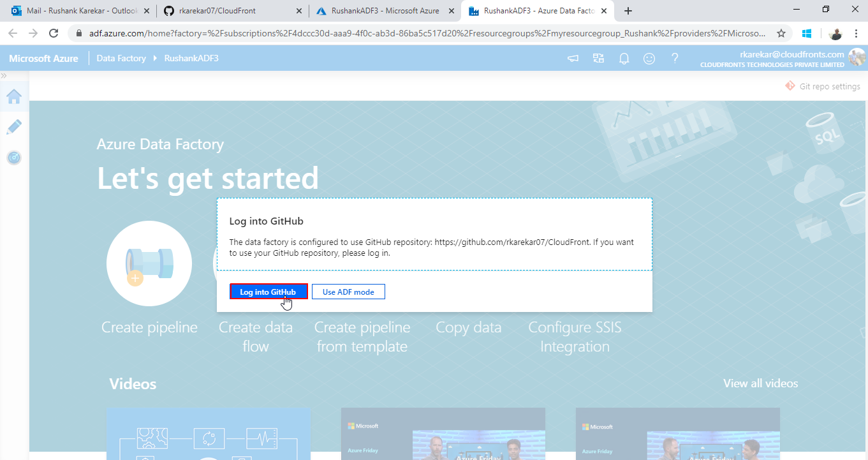Close the RushankADF3 Microsoft Azure tab
Image resolution: width=868 pixels, height=460 pixels.
click(452, 11)
